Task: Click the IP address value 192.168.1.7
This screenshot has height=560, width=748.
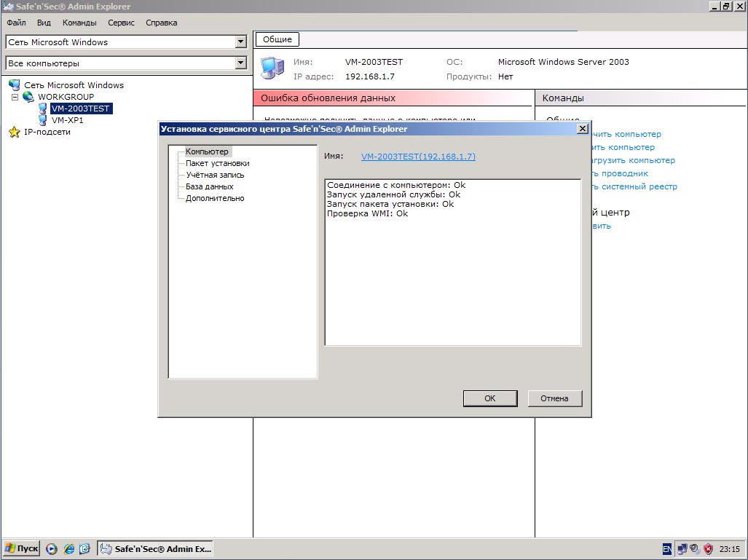Action: pos(370,76)
